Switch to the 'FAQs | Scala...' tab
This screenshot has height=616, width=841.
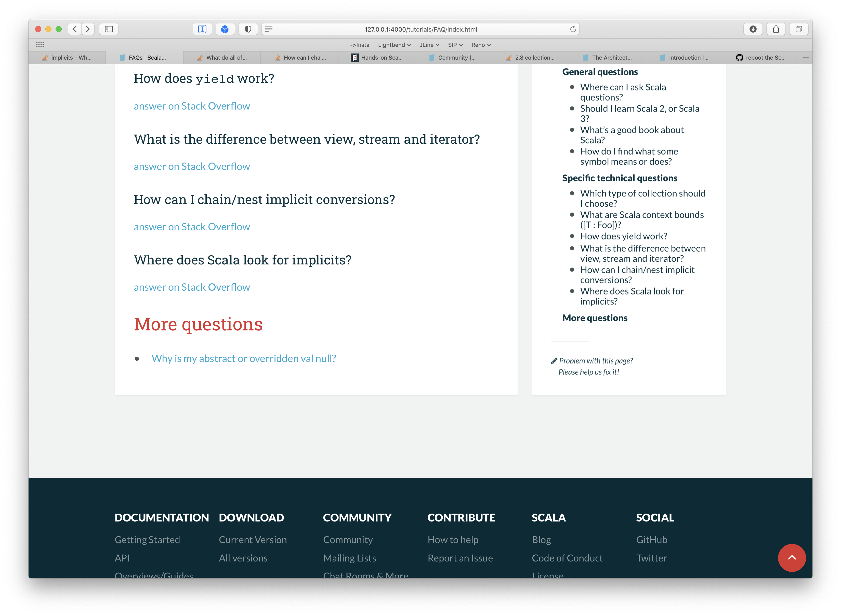(144, 57)
